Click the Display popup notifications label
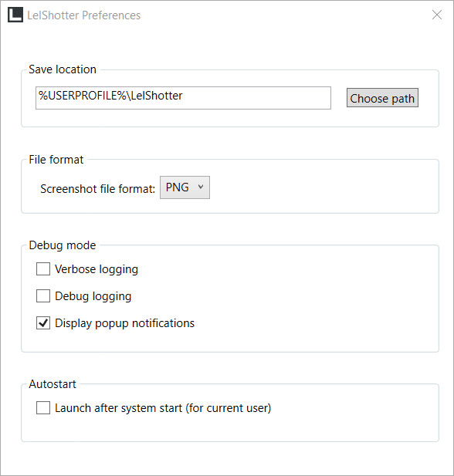The height and width of the screenshot is (476, 454). pyautogui.click(x=124, y=323)
